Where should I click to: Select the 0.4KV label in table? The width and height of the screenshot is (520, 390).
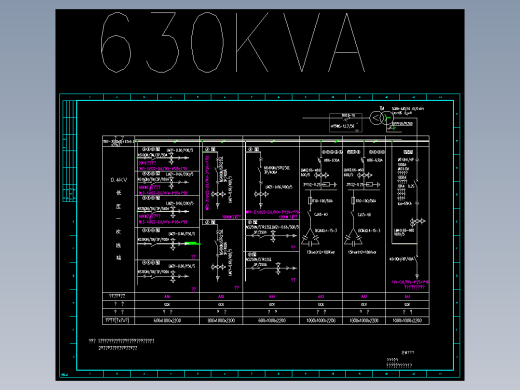119,180
